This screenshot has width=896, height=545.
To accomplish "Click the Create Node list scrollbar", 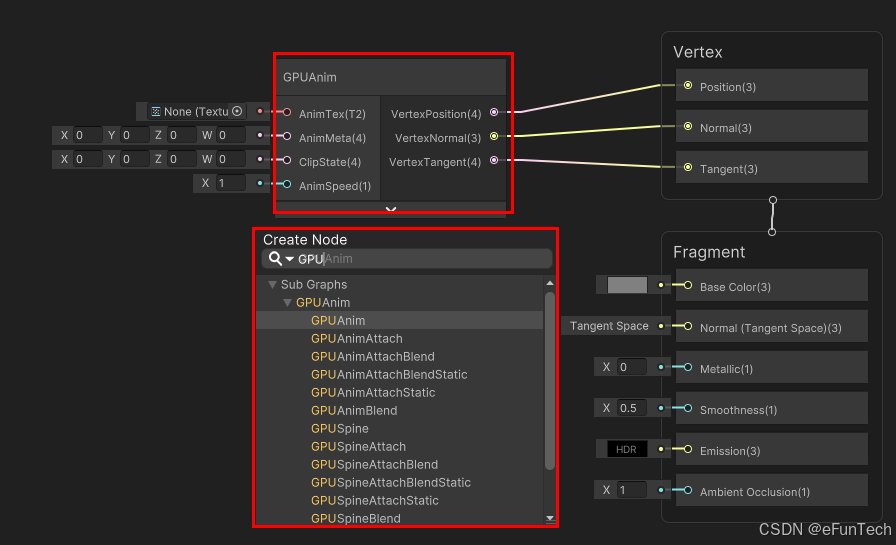I will pos(550,380).
